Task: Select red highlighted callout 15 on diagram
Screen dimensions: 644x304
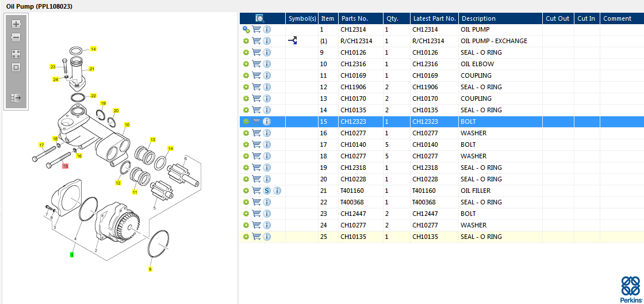Action: 65,166
